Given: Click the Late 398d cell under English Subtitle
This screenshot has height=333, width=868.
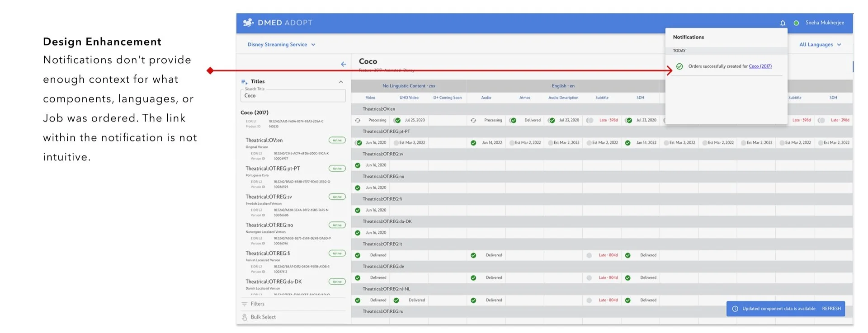Looking at the screenshot, I should [x=602, y=121].
